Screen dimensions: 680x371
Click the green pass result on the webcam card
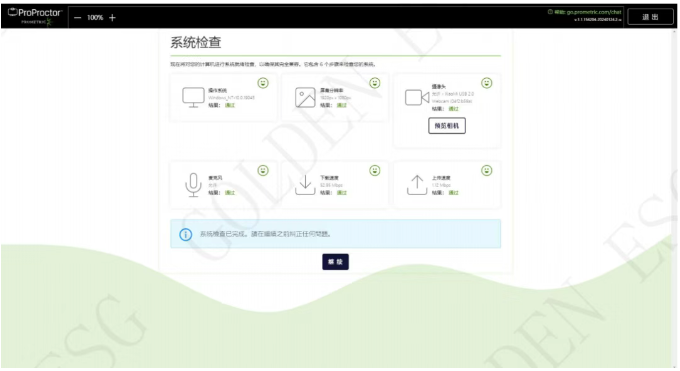click(x=454, y=109)
